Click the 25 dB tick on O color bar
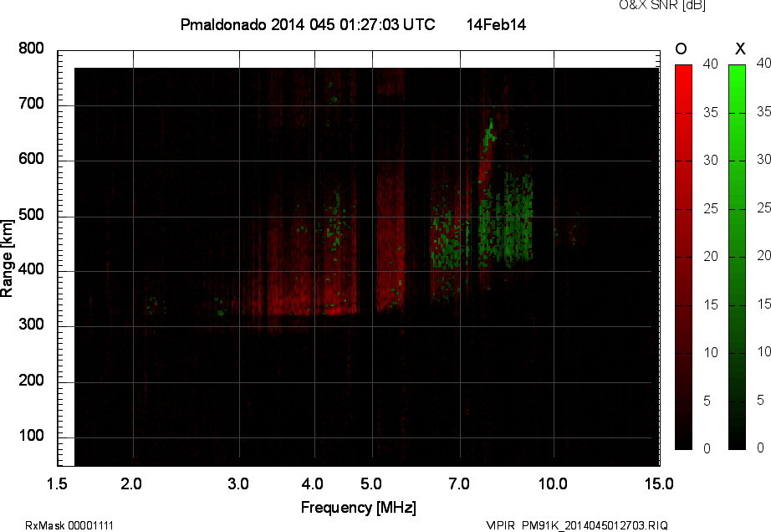This screenshot has width=771, height=532. tap(711, 209)
